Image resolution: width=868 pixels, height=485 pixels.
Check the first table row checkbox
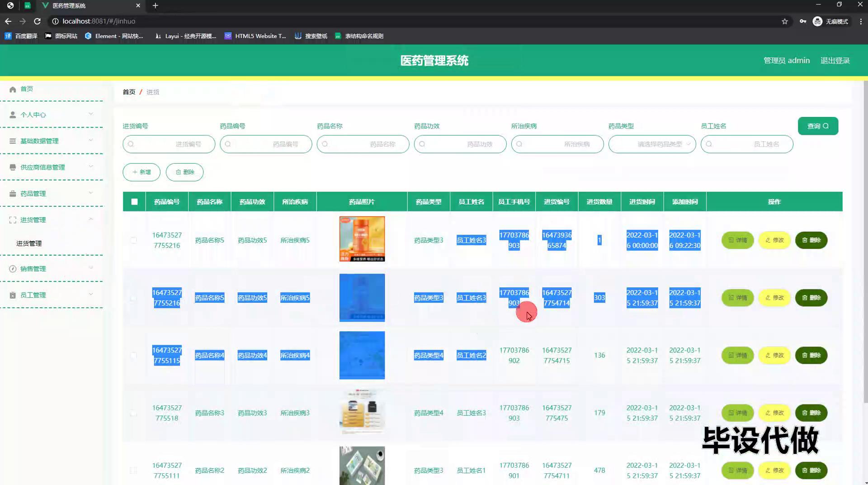point(133,240)
